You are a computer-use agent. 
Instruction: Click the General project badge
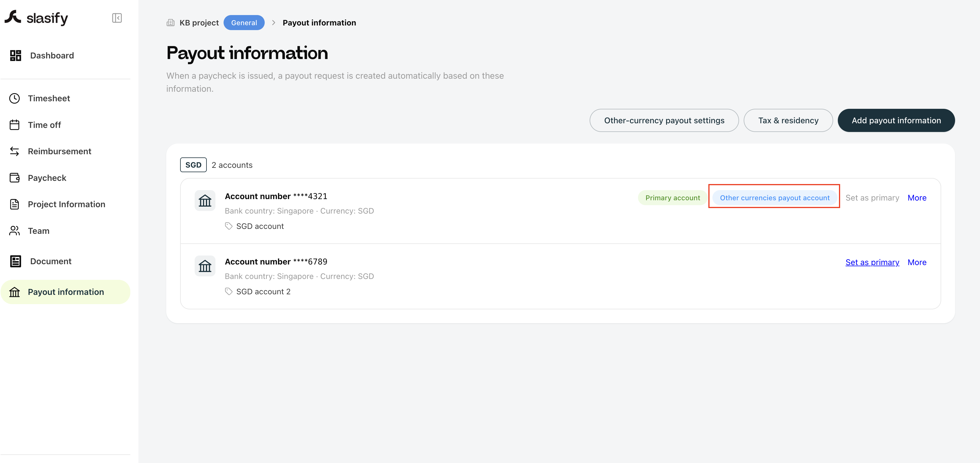(x=244, y=23)
